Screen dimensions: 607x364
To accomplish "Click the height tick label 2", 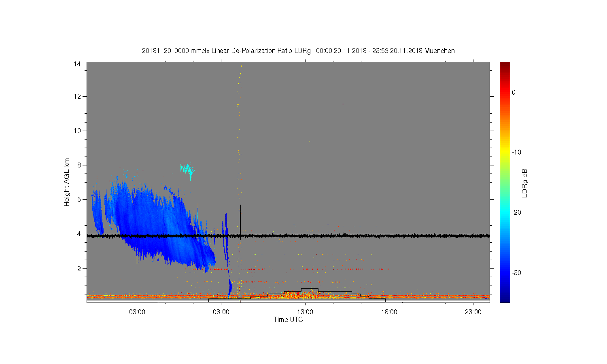I will [79, 268].
